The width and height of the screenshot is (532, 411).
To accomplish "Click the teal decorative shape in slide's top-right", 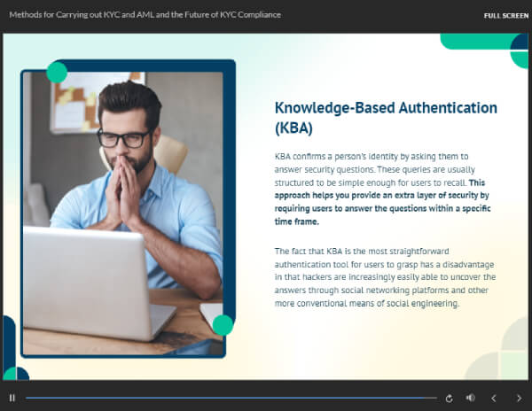I will 483,43.
